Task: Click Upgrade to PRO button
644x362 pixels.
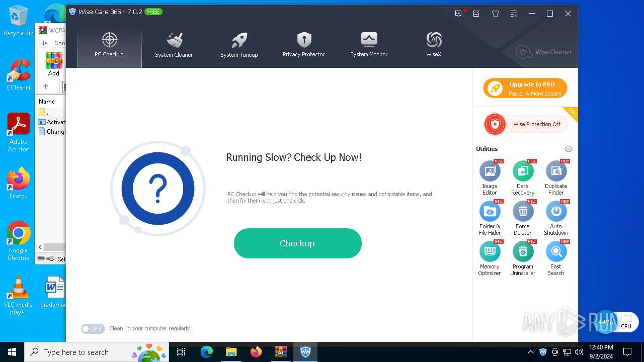Action: click(x=525, y=88)
